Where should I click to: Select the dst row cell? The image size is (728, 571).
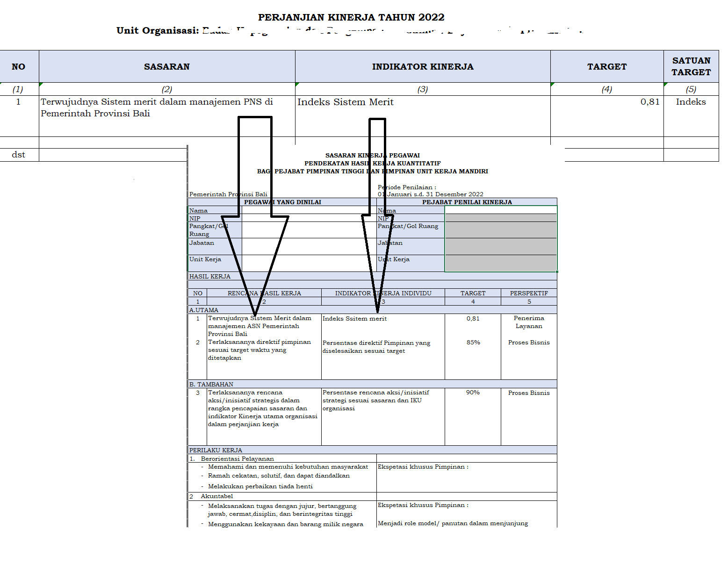(x=19, y=155)
